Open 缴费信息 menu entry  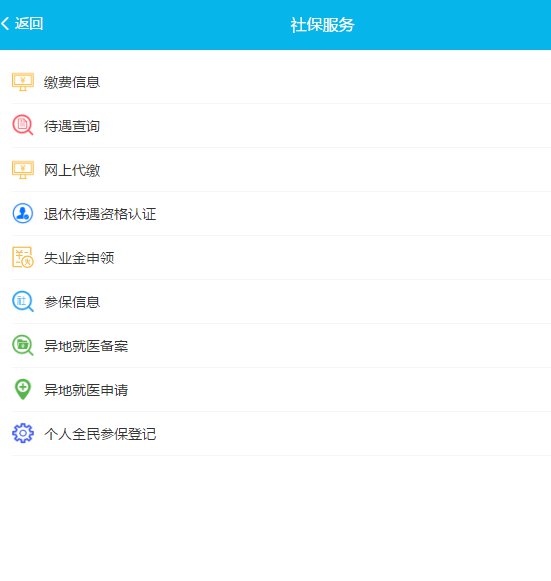(275, 82)
